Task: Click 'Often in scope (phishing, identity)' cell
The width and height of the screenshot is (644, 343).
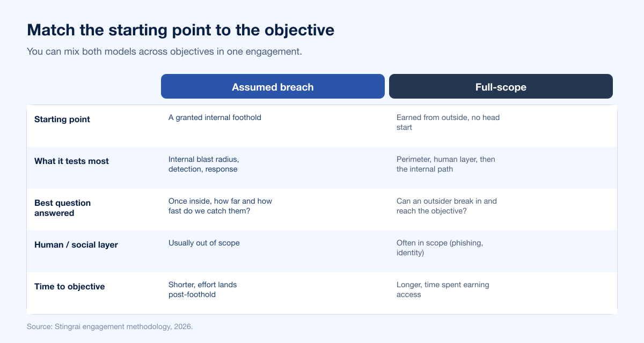Action: [x=440, y=248]
